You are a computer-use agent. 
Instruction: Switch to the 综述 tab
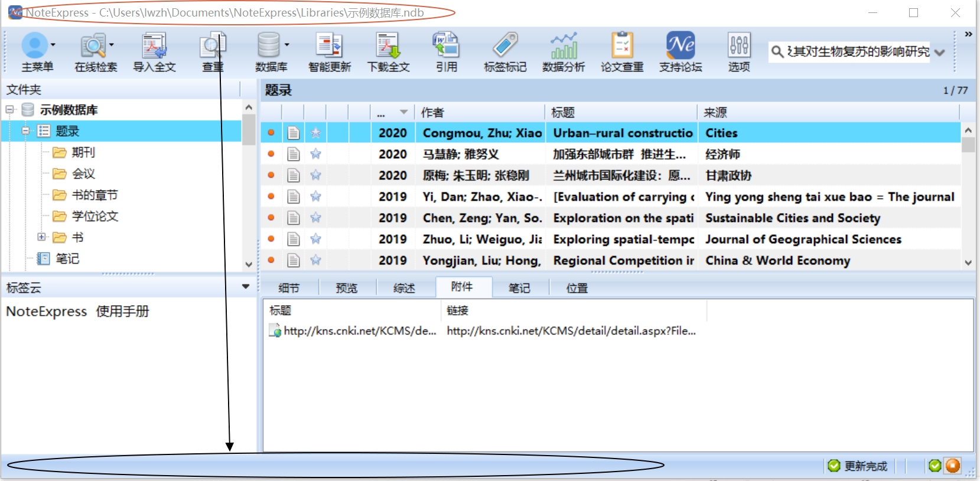(x=405, y=288)
